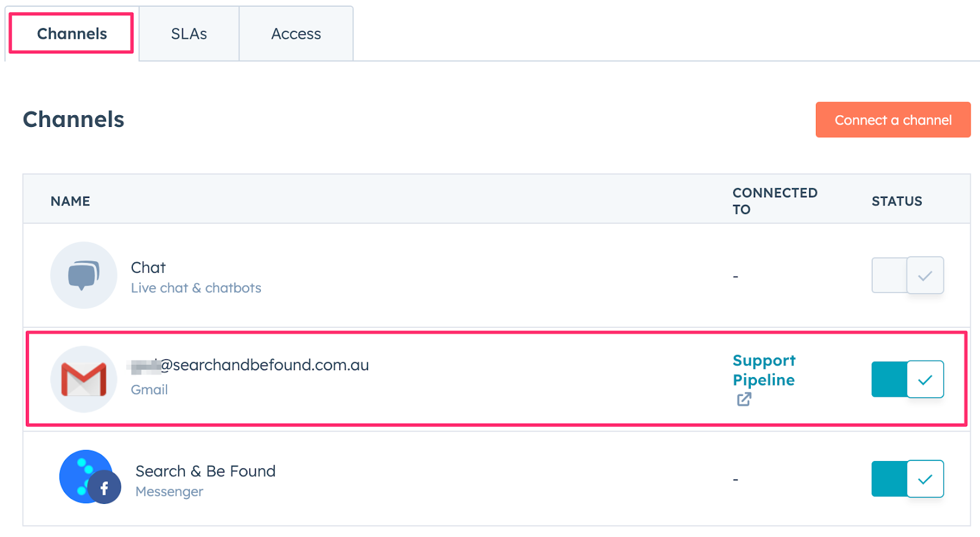The height and width of the screenshot is (537, 980).
Task: Switch to the SLAs tab
Action: pos(189,34)
